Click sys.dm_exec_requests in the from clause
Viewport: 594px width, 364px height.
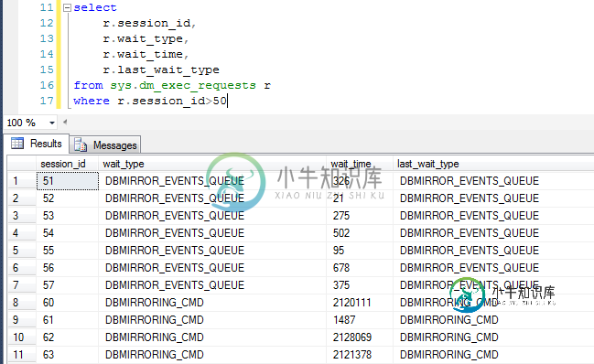(x=183, y=86)
